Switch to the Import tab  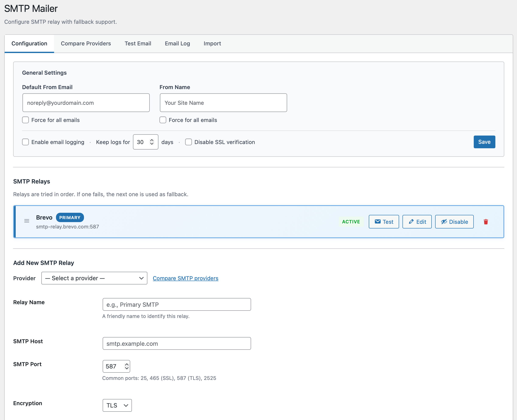212,43
